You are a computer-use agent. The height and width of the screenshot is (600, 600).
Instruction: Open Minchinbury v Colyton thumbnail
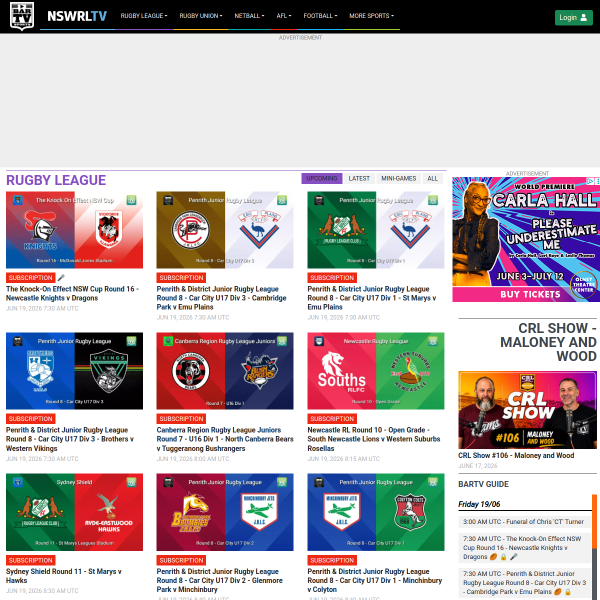[376, 512]
